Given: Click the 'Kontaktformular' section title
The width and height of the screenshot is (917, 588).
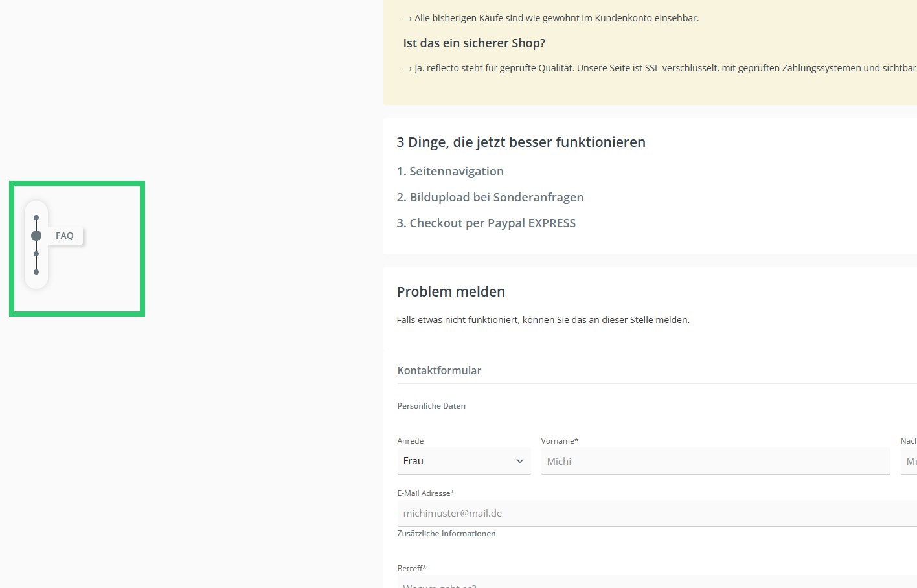Looking at the screenshot, I should click(439, 370).
